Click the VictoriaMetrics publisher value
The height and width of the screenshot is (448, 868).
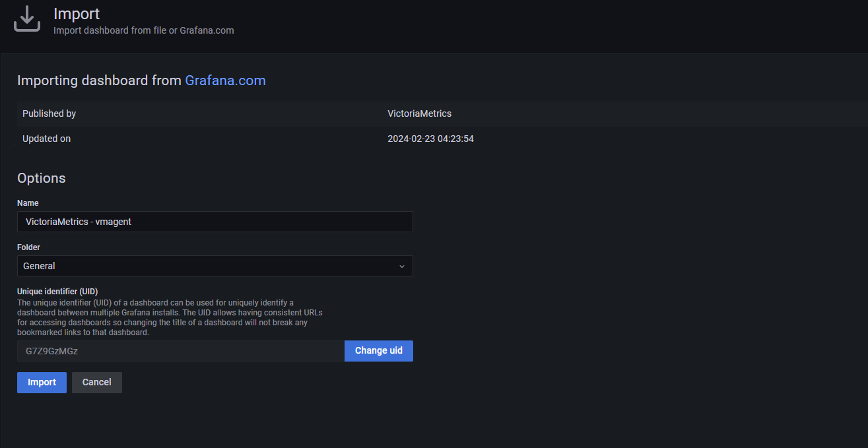420,113
